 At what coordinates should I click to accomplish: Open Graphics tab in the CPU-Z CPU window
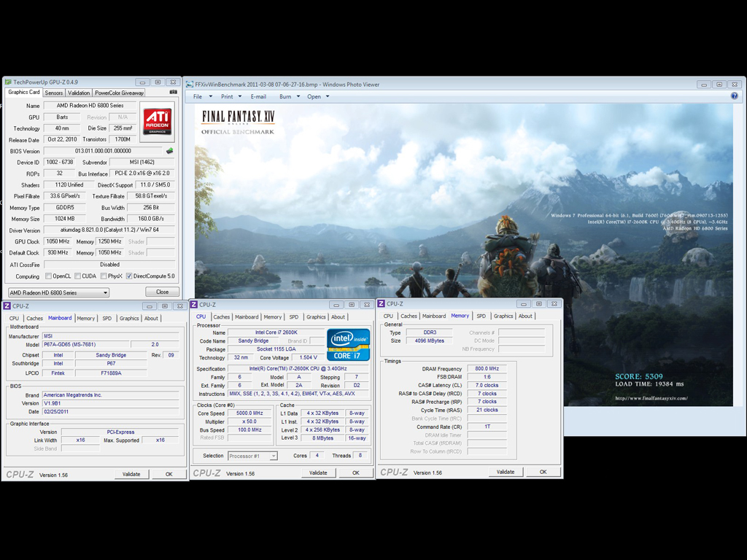click(x=316, y=317)
